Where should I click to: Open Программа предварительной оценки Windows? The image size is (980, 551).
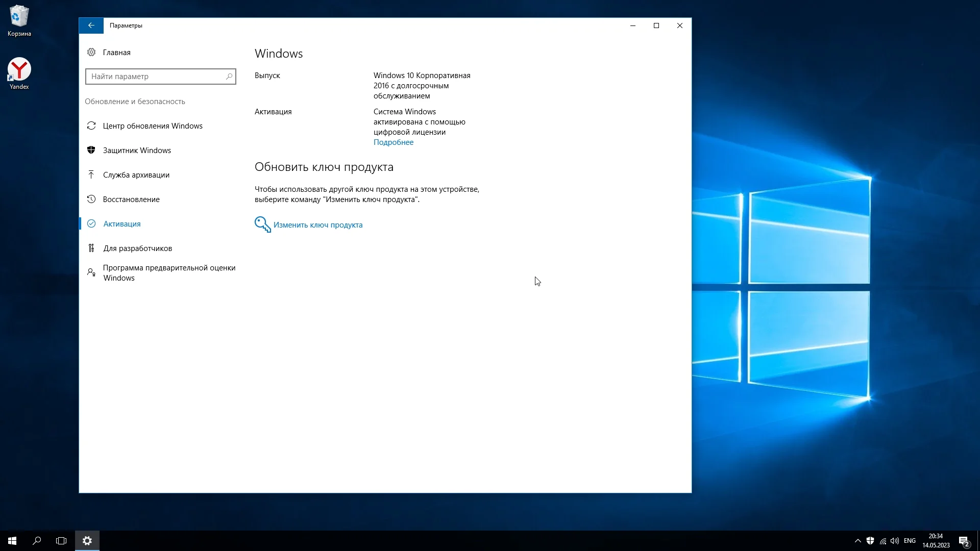pyautogui.click(x=168, y=273)
